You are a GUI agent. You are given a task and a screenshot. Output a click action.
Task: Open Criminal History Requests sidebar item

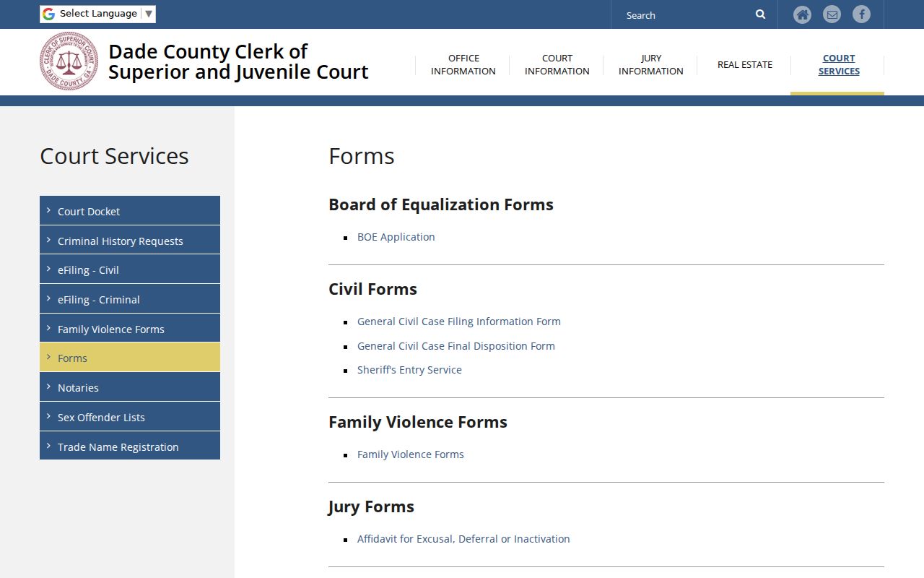coord(130,240)
